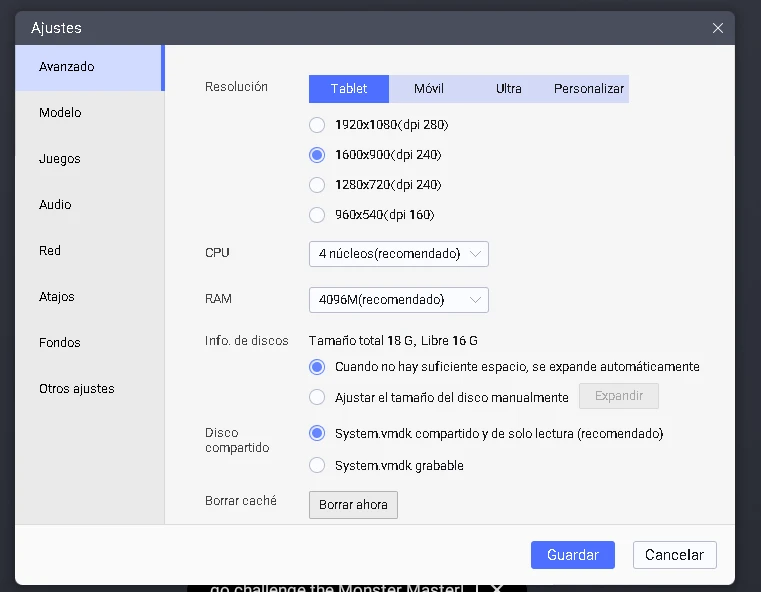Screen dimensions: 761x592
Task: Open the CPU núcleos dropdown
Action: point(398,254)
